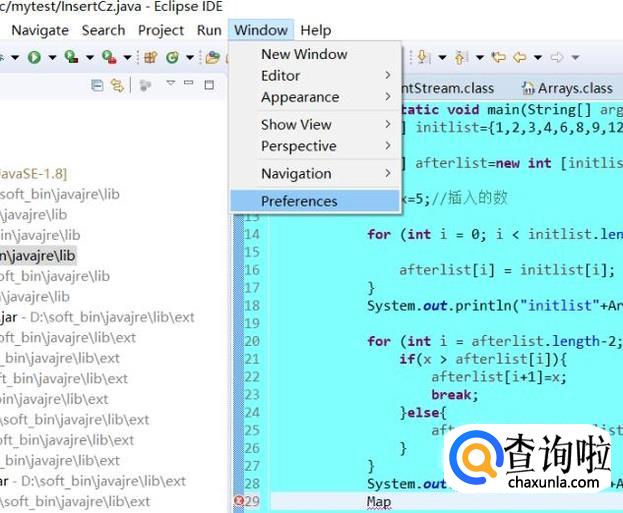Click the 'afterlist[i] = initlist[i];' code line
Image resolution: width=623 pixels, height=513 pixels.
507,270
